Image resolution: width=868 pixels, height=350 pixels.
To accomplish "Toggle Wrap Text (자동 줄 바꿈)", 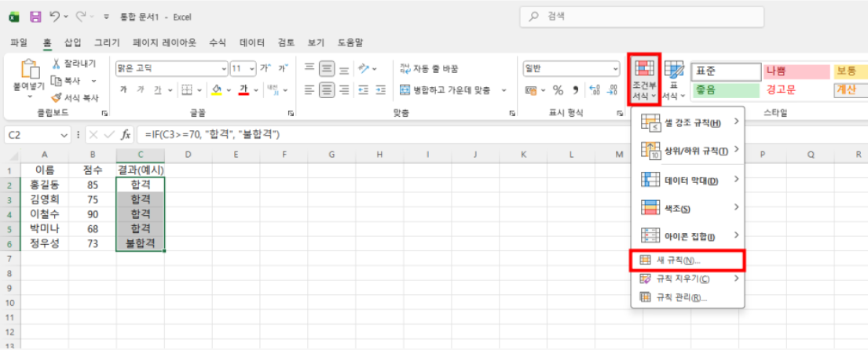I will pos(405,68).
